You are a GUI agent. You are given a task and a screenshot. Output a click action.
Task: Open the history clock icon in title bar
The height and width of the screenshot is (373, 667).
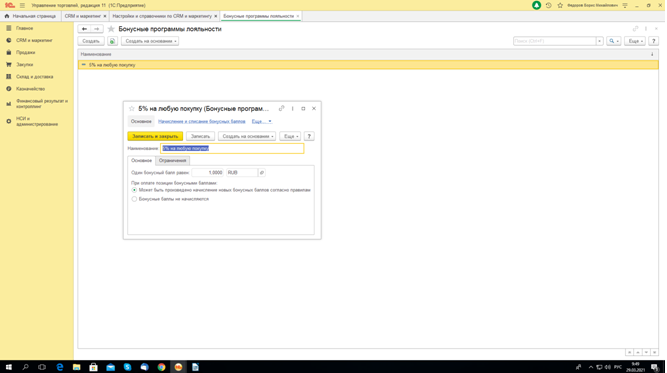pyautogui.click(x=548, y=5)
